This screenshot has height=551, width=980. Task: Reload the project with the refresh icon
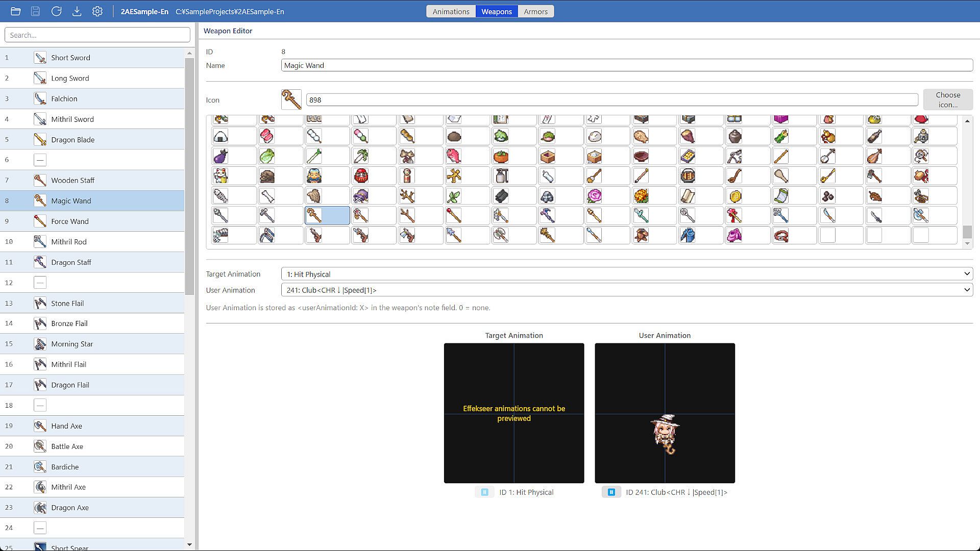click(x=56, y=11)
